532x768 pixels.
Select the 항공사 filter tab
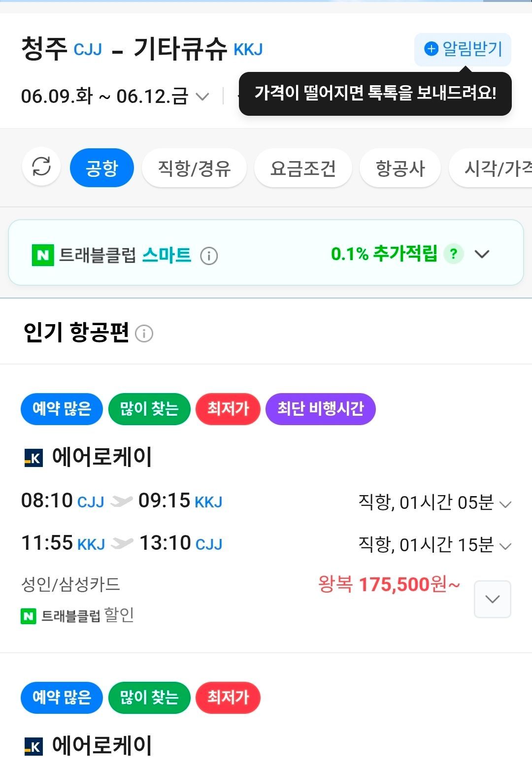[400, 168]
